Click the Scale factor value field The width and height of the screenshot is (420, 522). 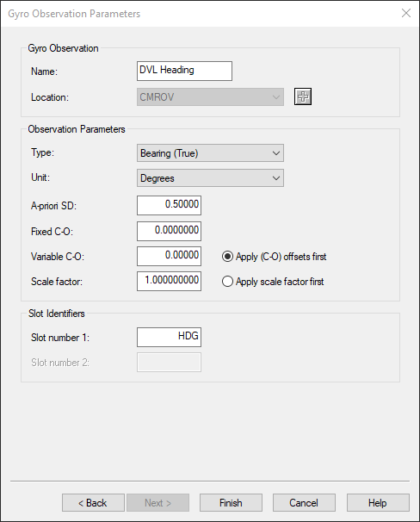pos(169,282)
